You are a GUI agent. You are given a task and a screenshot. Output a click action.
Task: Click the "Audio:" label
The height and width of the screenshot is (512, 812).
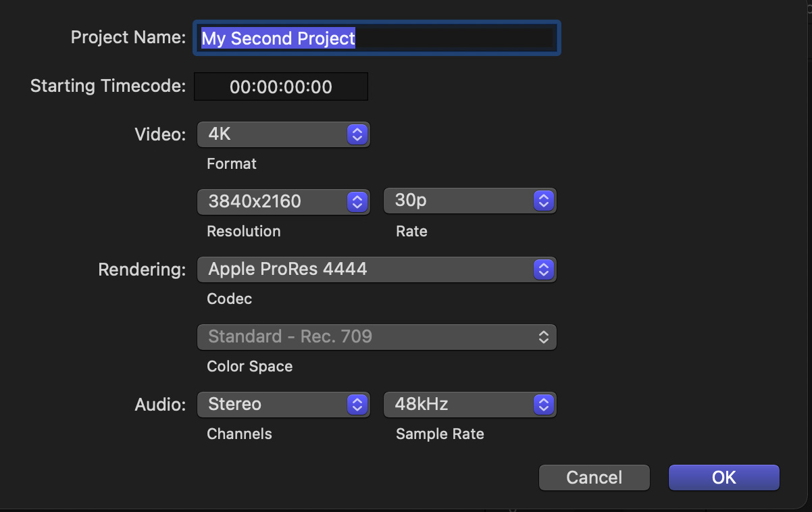pyautogui.click(x=160, y=405)
